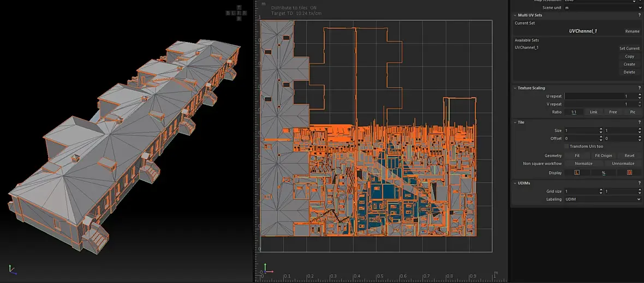The height and width of the screenshot is (283, 644).
Task: Click the Display B icon button
Action: tap(629, 172)
